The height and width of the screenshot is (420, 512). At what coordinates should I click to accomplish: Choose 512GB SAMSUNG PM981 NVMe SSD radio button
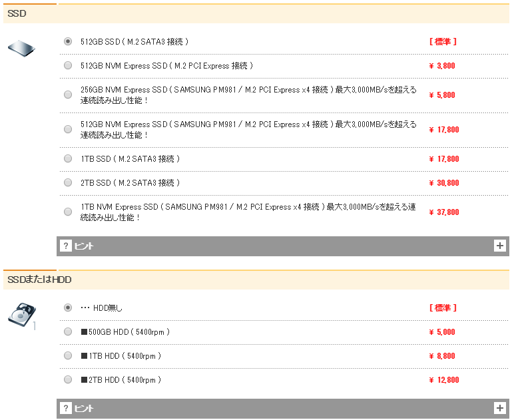point(68,129)
